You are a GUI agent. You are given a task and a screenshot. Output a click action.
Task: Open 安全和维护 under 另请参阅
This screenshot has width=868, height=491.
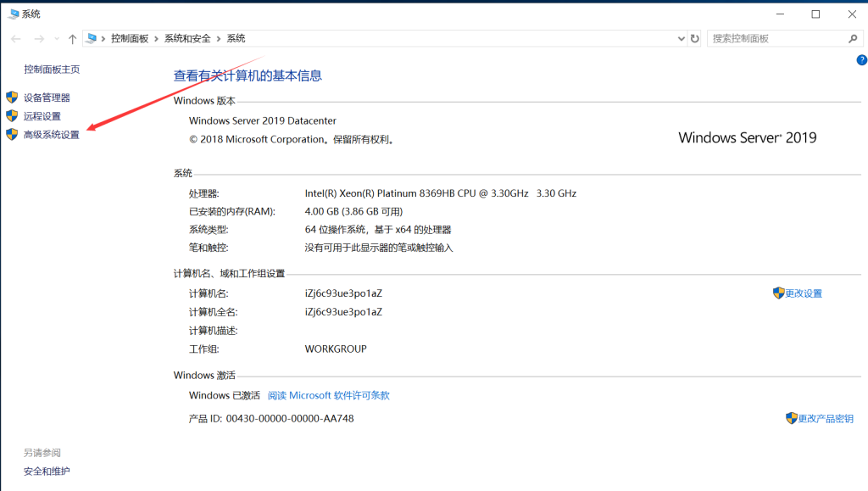(47, 471)
